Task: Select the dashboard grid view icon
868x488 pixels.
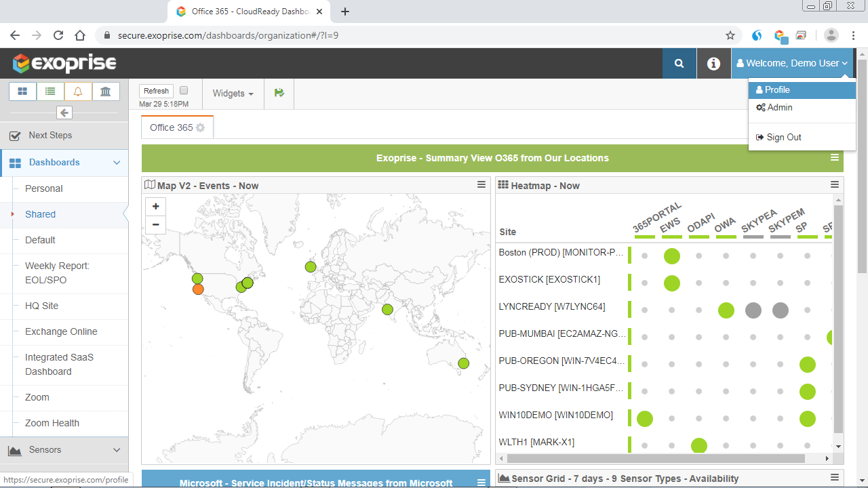Action: pyautogui.click(x=23, y=91)
